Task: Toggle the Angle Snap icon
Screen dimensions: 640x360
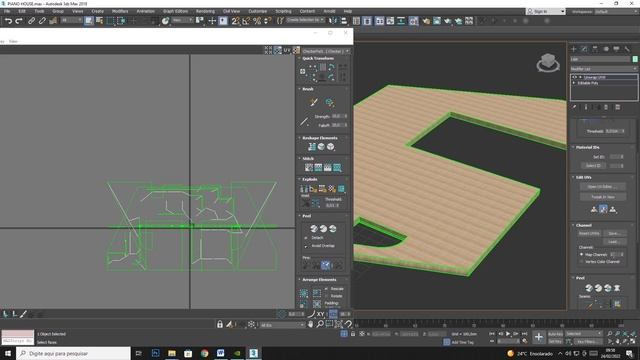Action: 246,21
